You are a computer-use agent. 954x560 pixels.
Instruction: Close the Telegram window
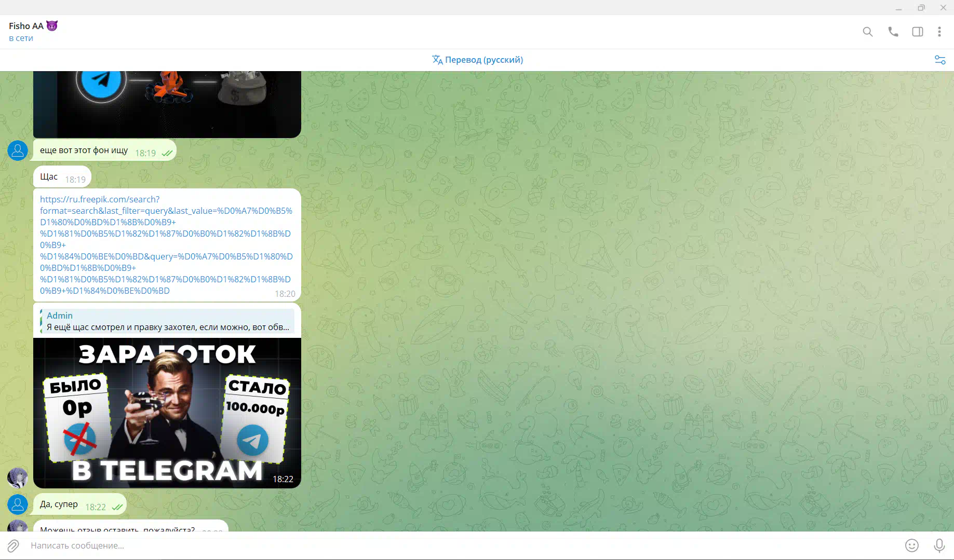[x=943, y=8]
